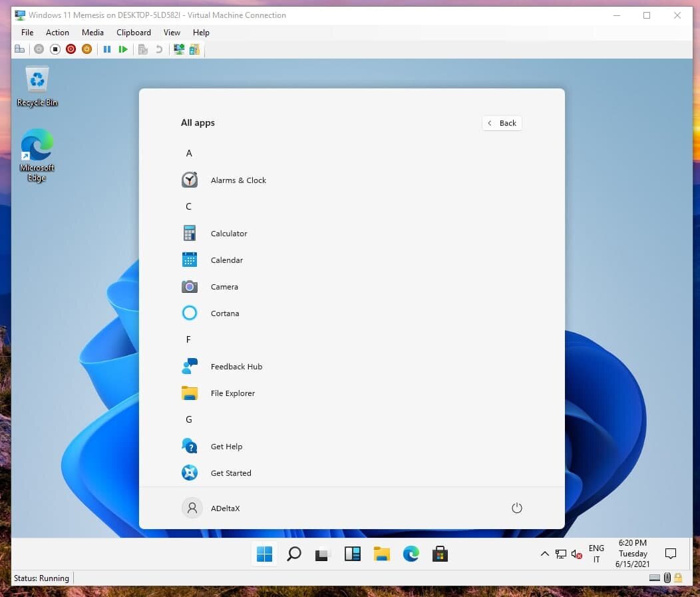700x597 pixels.
Task: Click the Ctrl+Alt+Del toolbar icon
Action: pyautogui.click(x=20, y=49)
